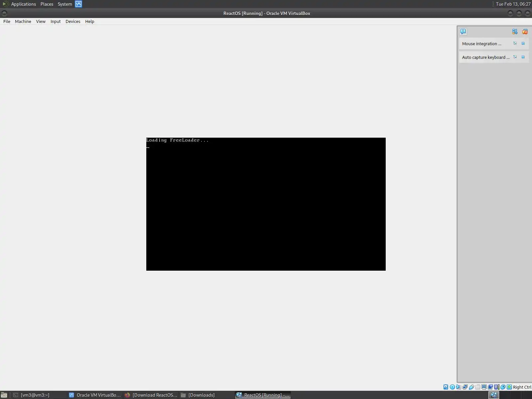The width and height of the screenshot is (532, 399).
Task: Open the USB devices status icon
Action: (471, 387)
